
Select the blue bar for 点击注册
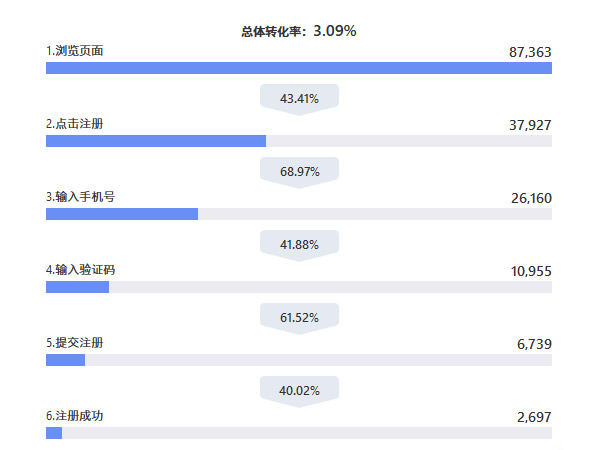coord(156,141)
